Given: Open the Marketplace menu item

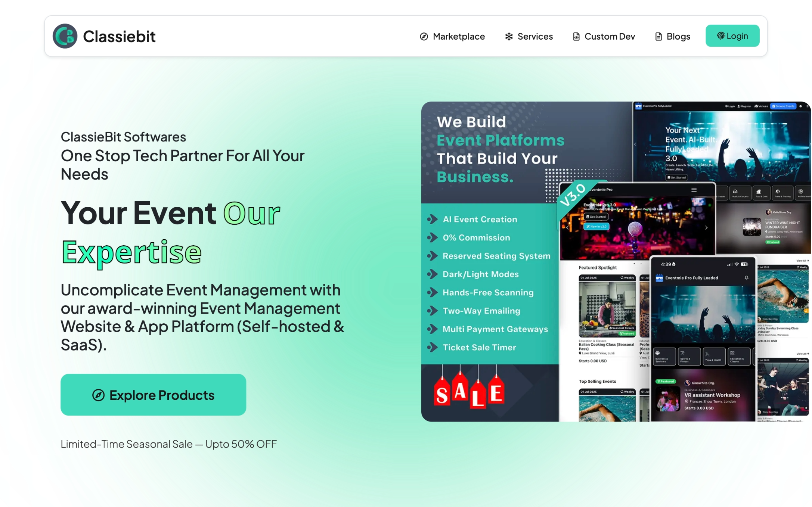Looking at the screenshot, I should (452, 36).
